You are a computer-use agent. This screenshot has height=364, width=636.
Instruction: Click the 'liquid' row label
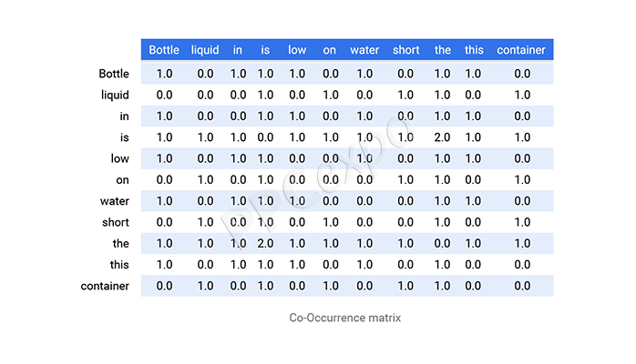[x=116, y=95]
